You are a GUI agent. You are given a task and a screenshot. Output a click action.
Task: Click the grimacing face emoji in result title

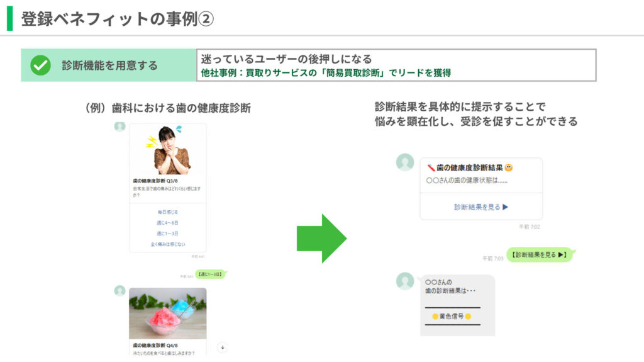click(509, 167)
